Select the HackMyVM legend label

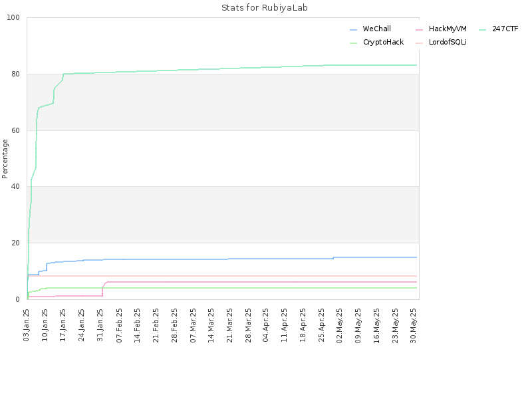point(448,29)
